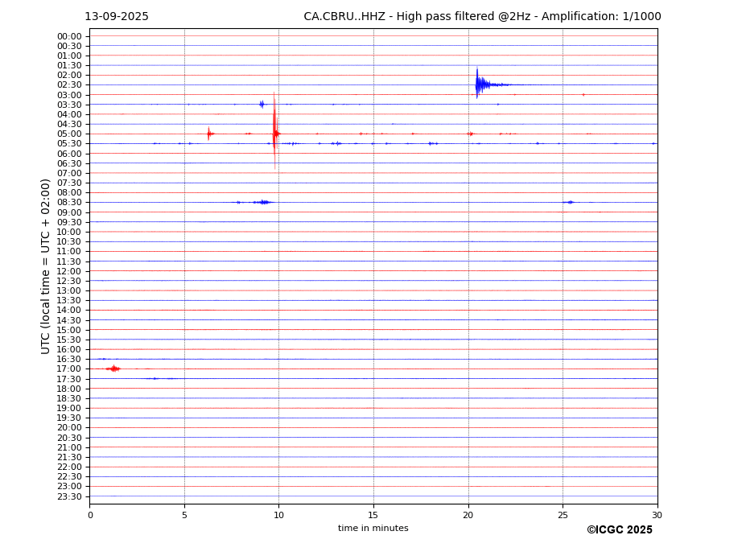This screenshot has width=746, height=560.
Task: Click the 00:30 time row label
Action: pos(69,46)
